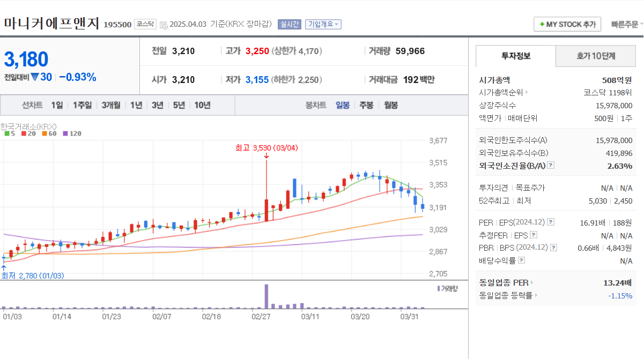Click the 전일 value 3,210
Screen dimensions: 644x359
(183, 51)
